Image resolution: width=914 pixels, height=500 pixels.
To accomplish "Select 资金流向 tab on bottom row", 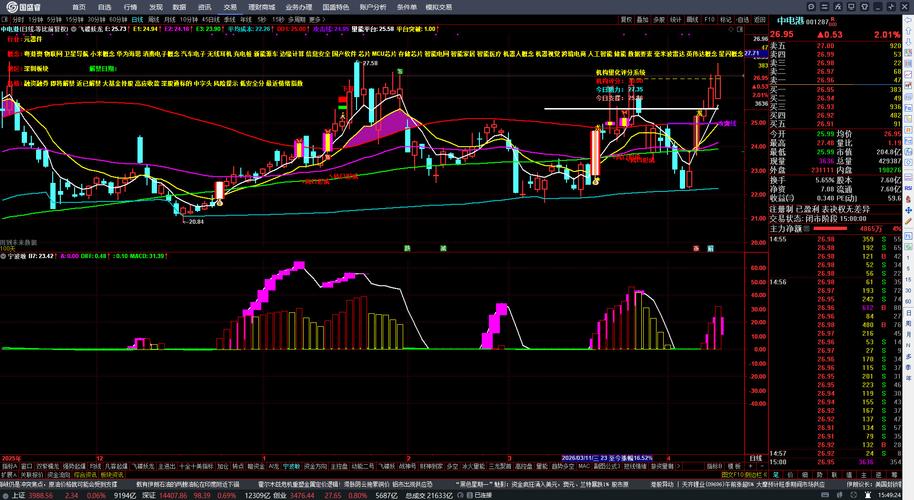I will (59, 475).
